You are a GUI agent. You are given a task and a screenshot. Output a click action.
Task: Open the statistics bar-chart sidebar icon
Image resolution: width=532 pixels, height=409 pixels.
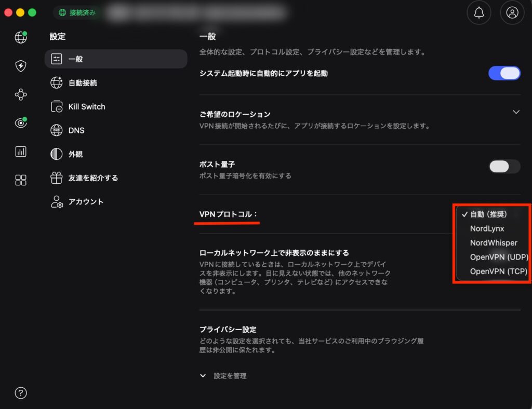tap(20, 151)
